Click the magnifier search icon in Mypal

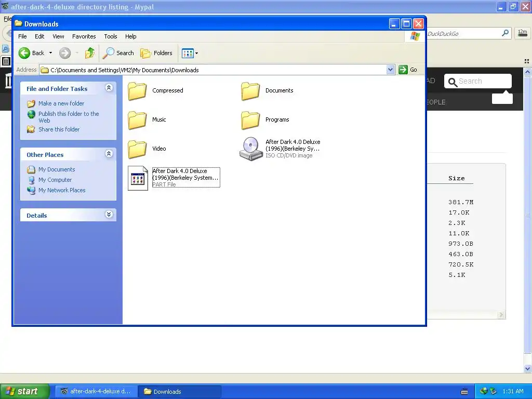coord(505,33)
